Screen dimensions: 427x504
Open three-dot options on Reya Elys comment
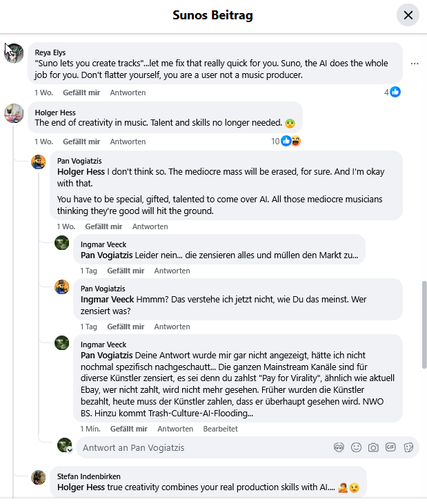[x=415, y=64]
